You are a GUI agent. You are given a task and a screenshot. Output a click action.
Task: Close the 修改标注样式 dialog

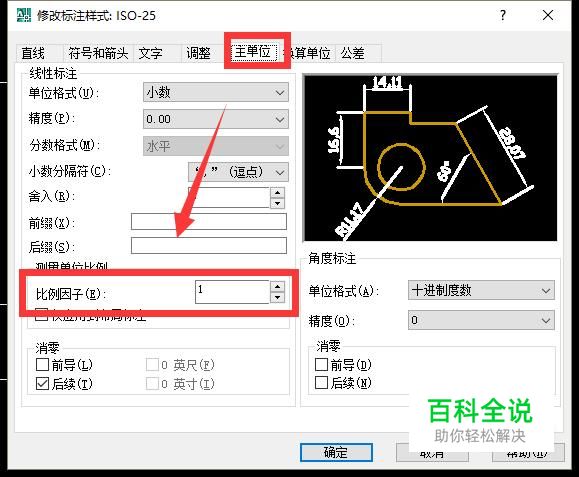[548, 15]
